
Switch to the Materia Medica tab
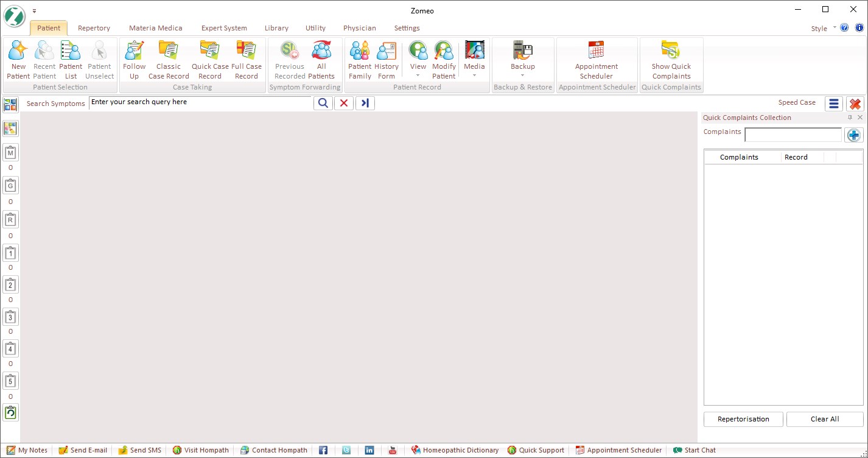coord(156,28)
